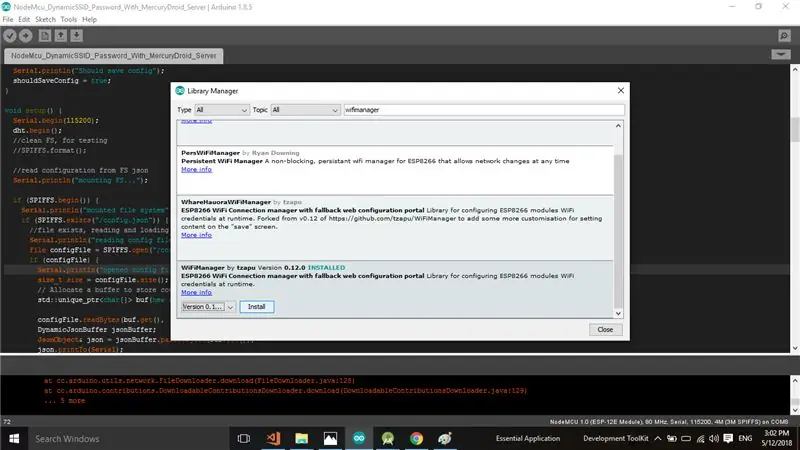Click the line number 72 in status bar
Image resolution: width=800 pixels, height=450 pixels.
[7, 422]
